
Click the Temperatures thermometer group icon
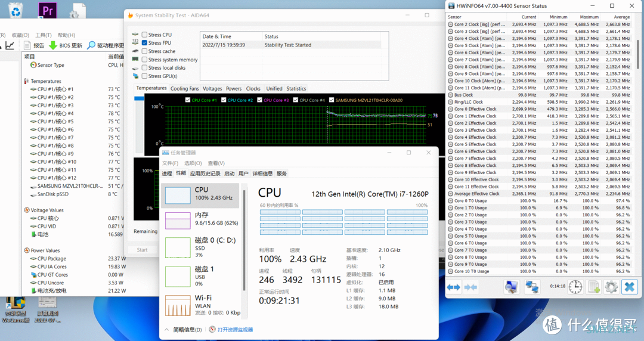point(27,81)
